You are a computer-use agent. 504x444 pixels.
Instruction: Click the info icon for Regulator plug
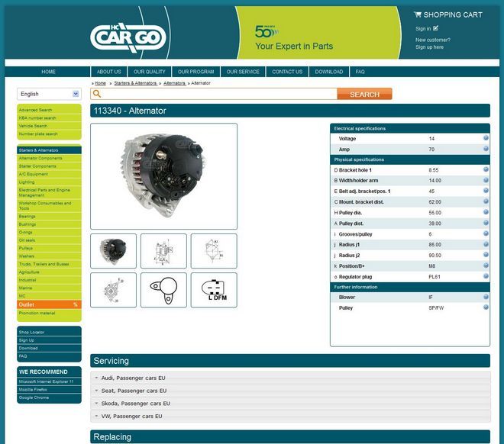(486, 276)
